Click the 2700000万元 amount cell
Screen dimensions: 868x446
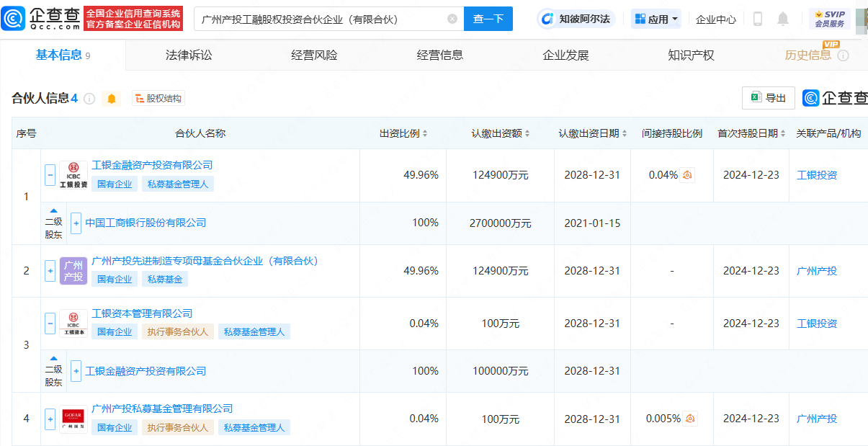coord(501,223)
